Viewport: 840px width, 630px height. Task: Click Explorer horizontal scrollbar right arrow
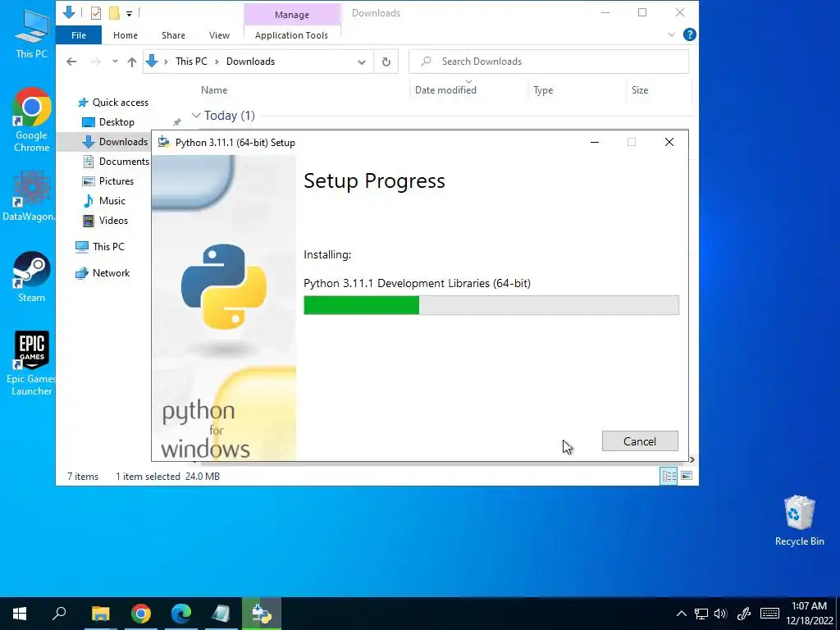(692, 459)
